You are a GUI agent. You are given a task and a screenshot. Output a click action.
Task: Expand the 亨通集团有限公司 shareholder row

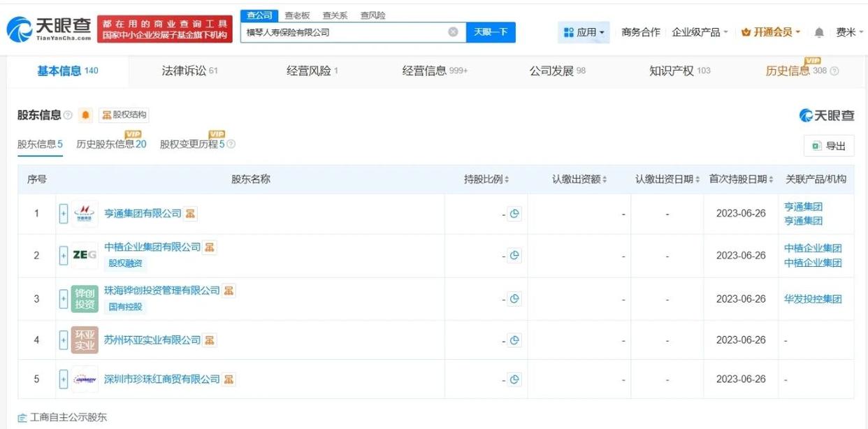coord(64,214)
